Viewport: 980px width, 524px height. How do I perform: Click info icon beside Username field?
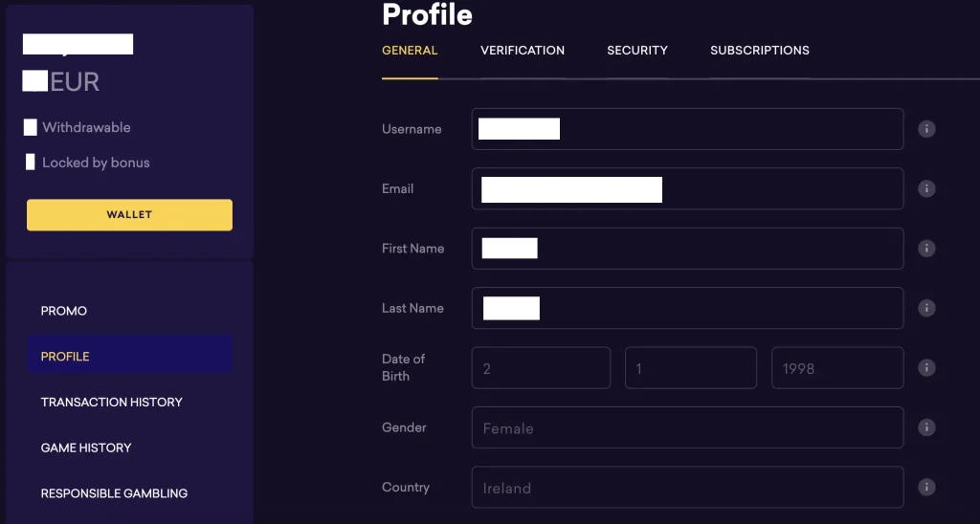pos(926,129)
